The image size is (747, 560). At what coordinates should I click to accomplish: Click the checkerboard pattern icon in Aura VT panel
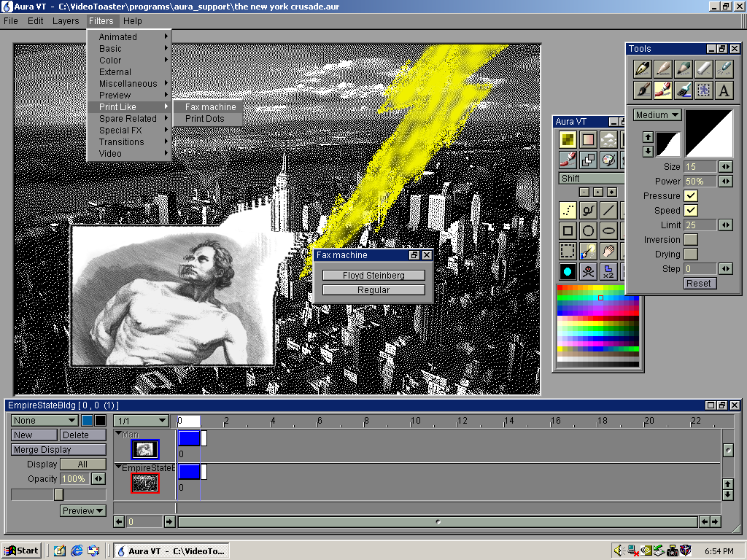coord(568,139)
